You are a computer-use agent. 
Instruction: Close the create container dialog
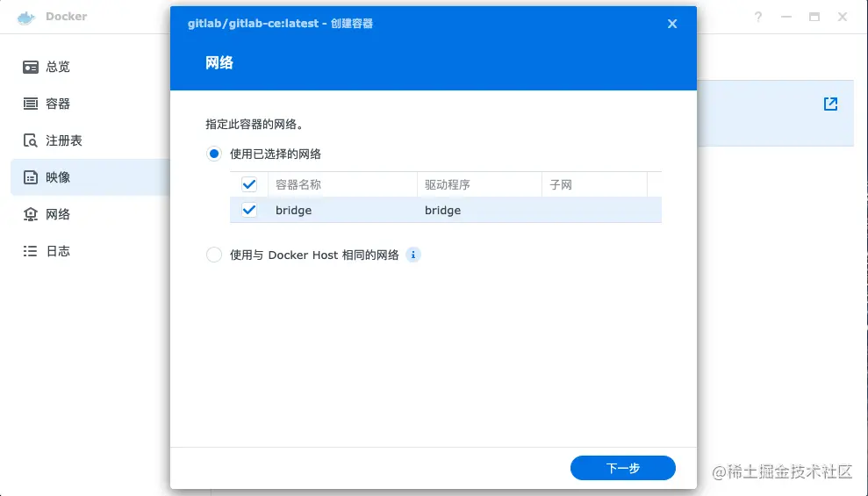672,24
